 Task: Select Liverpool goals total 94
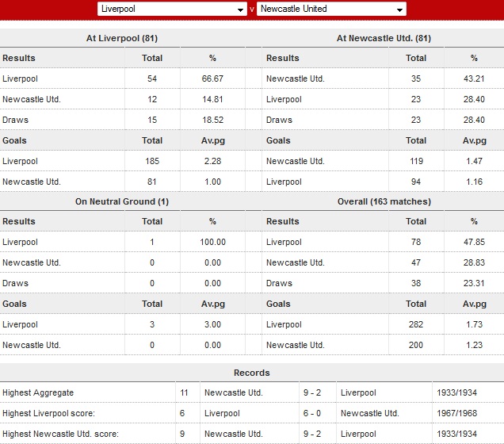416,182
